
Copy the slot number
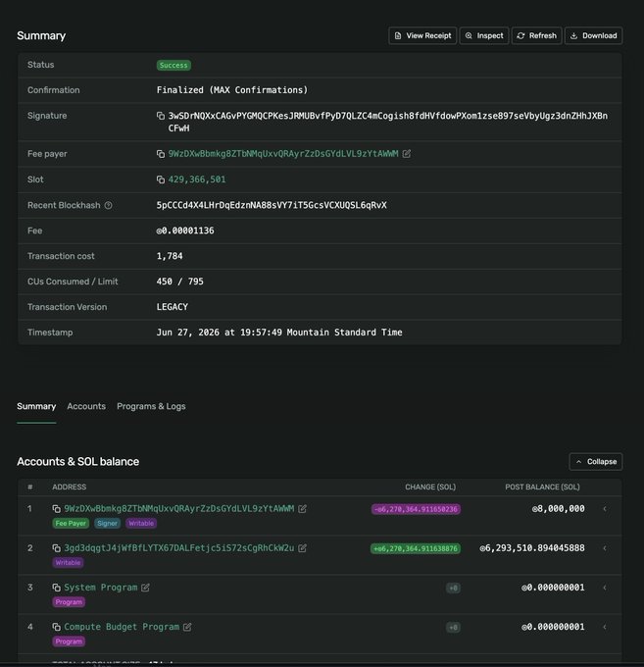[x=161, y=180]
